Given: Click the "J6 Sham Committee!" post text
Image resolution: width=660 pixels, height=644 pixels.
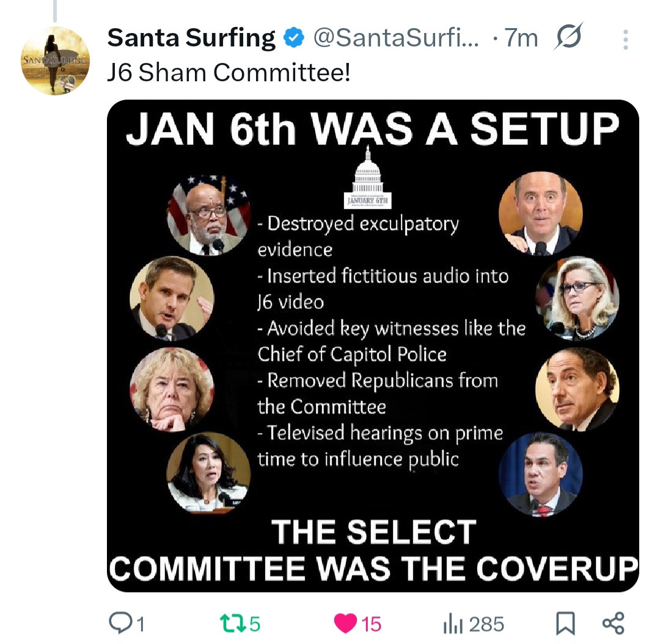Looking at the screenshot, I should (229, 73).
